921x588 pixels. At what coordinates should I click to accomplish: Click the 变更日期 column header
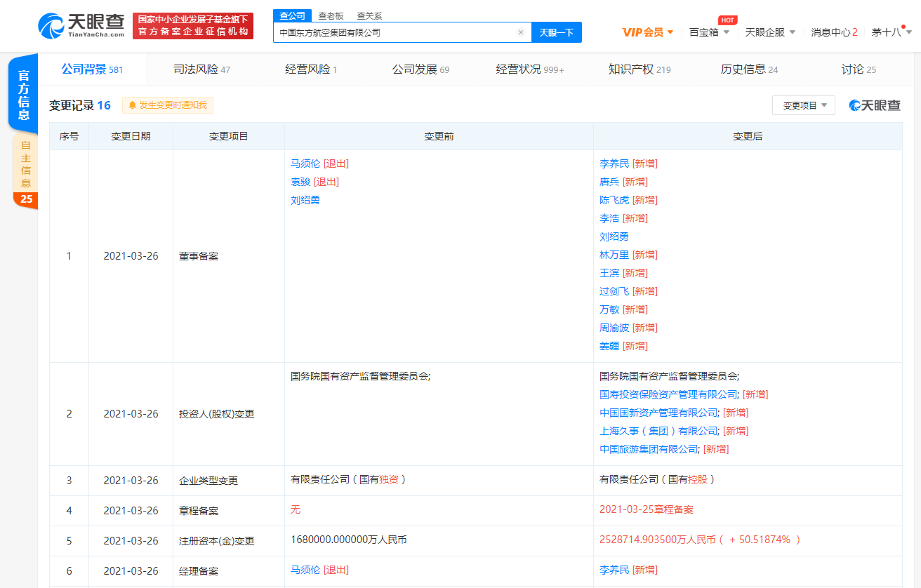tap(131, 136)
